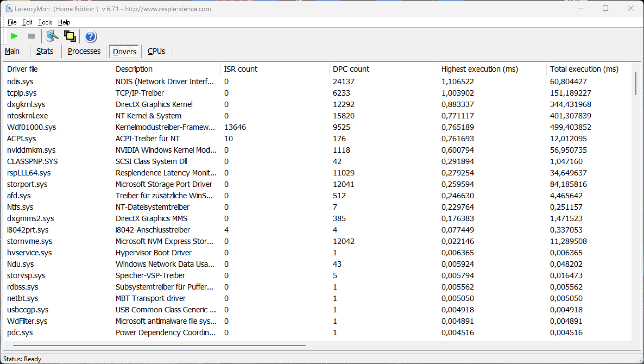Image resolution: width=644 pixels, height=364 pixels.
Task: Click the vertical scrollbar thumb of driver list
Action: (x=636, y=83)
